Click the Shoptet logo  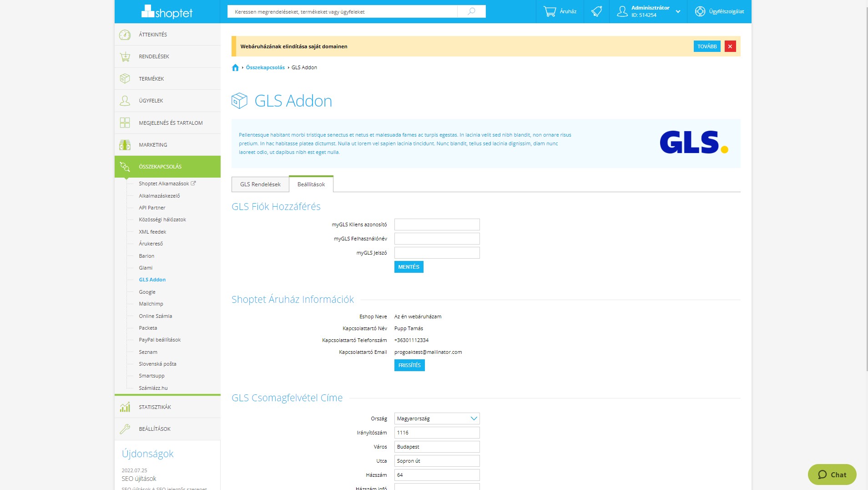pyautogui.click(x=167, y=11)
